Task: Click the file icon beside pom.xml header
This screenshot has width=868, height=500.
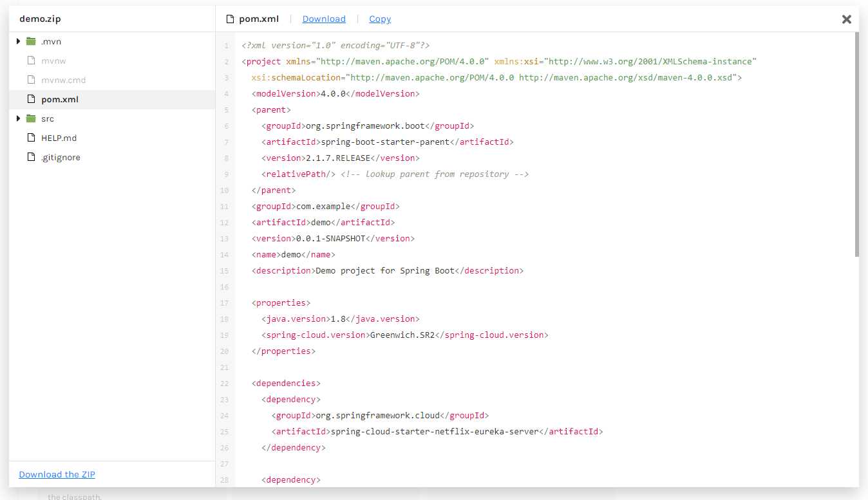Action: 230,19
